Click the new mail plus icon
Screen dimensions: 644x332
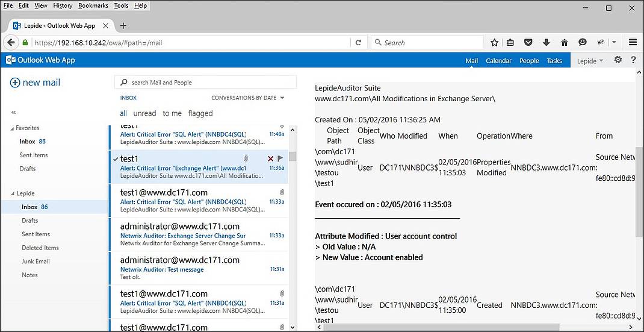point(15,83)
